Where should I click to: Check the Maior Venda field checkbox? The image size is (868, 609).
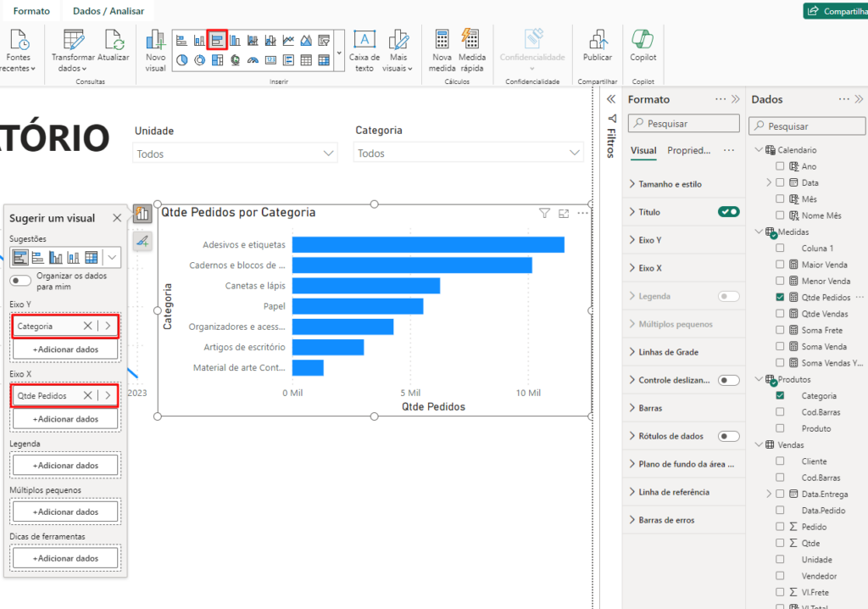pos(780,265)
